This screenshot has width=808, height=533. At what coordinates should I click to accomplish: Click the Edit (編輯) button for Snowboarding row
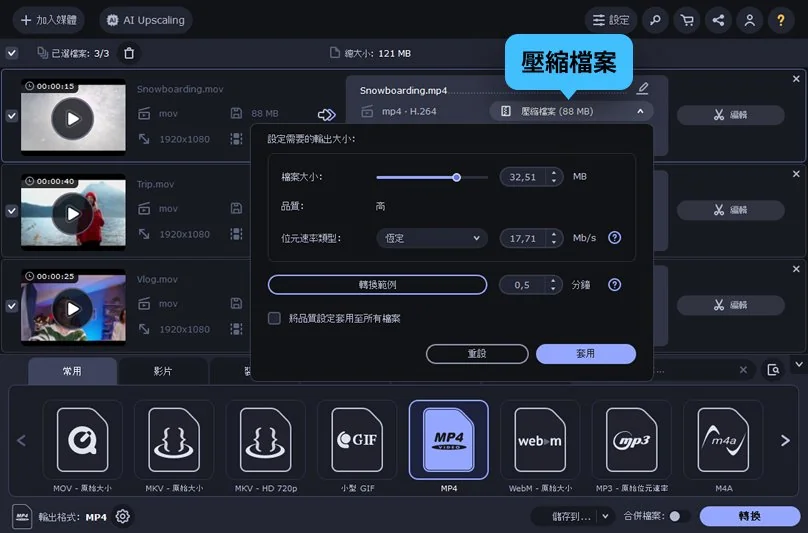click(731, 115)
